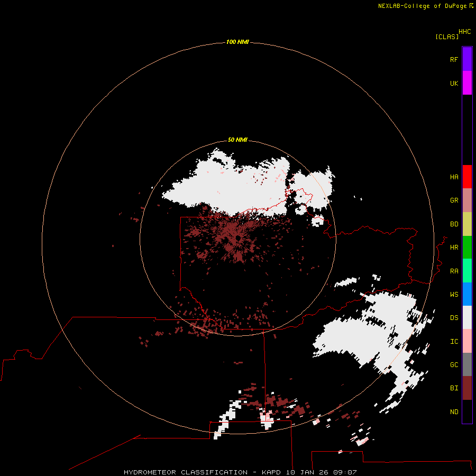Click the [CLAS] units label

[447, 37]
